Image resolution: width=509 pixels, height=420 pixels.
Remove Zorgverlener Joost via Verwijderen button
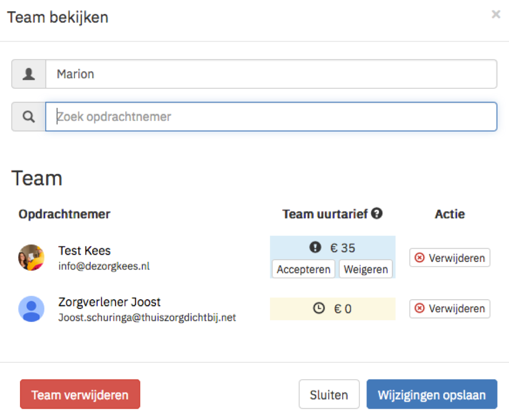(450, 308)
